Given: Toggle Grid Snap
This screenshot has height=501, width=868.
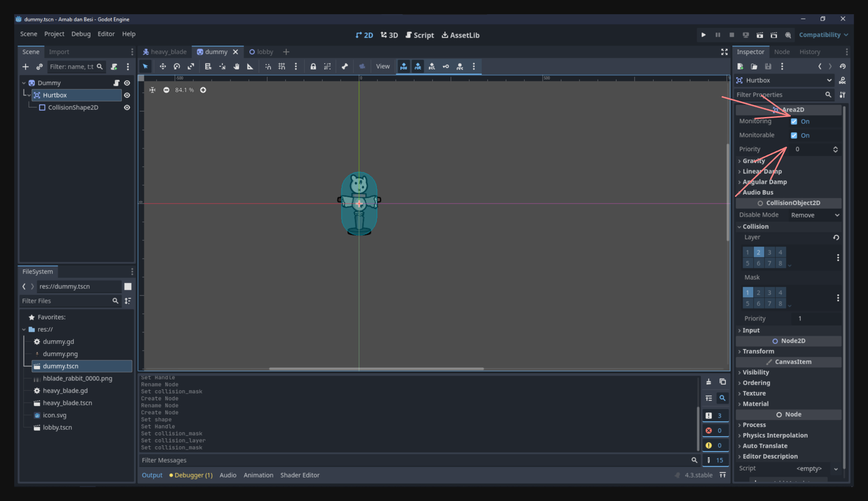Looking at the screenshot, I should tap(282, 66).
